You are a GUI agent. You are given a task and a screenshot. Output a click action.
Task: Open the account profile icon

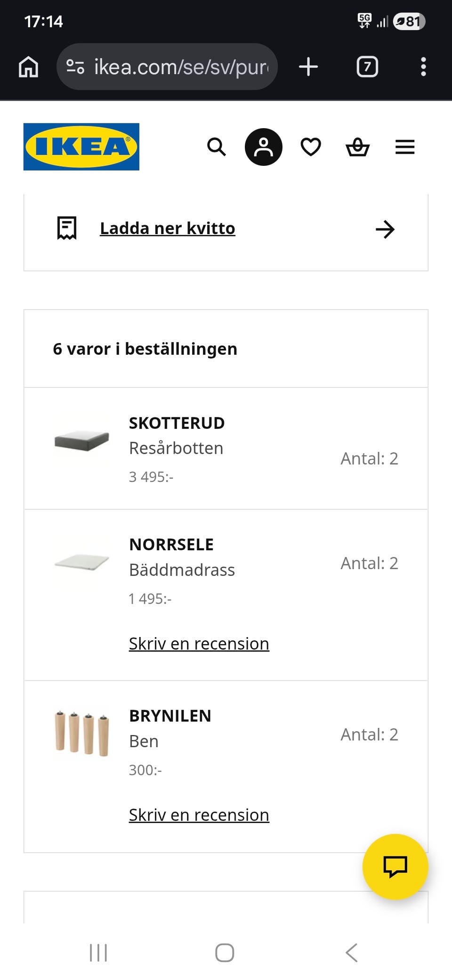tap(264, 147)
